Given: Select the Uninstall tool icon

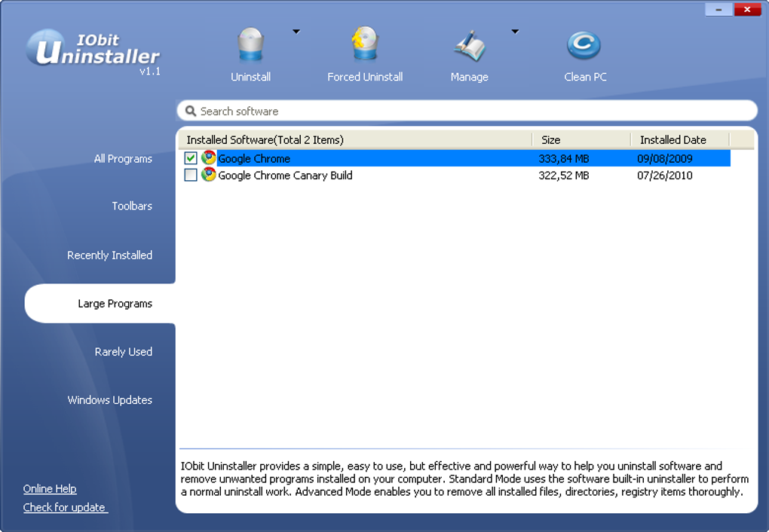Looking at the screenshot, I should click(250, 45).
